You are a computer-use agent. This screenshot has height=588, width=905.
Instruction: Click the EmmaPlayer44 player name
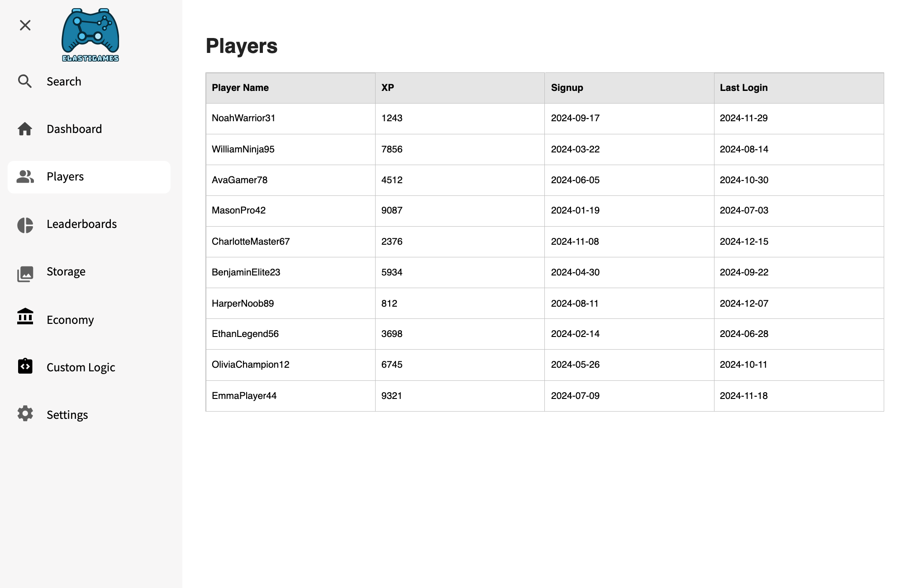(x=244, y=396)
